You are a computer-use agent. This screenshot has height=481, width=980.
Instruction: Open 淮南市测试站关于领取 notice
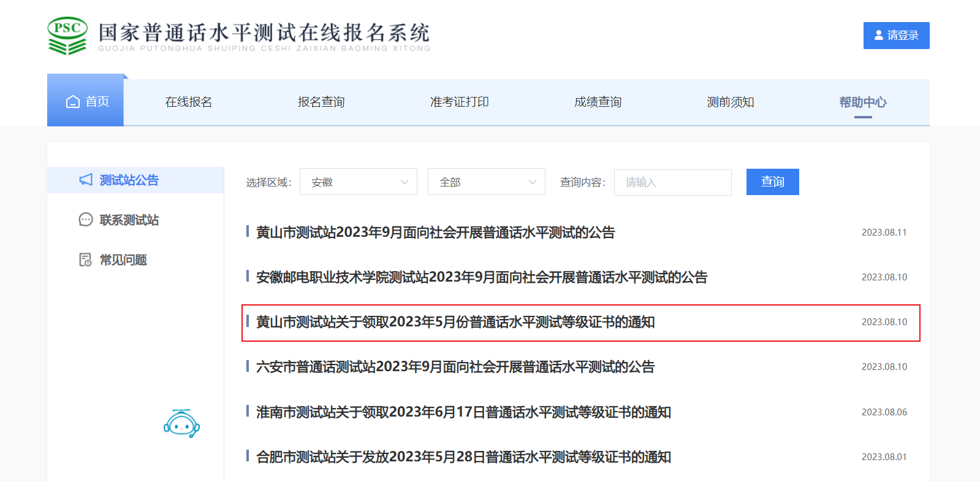tap(463, 412)
